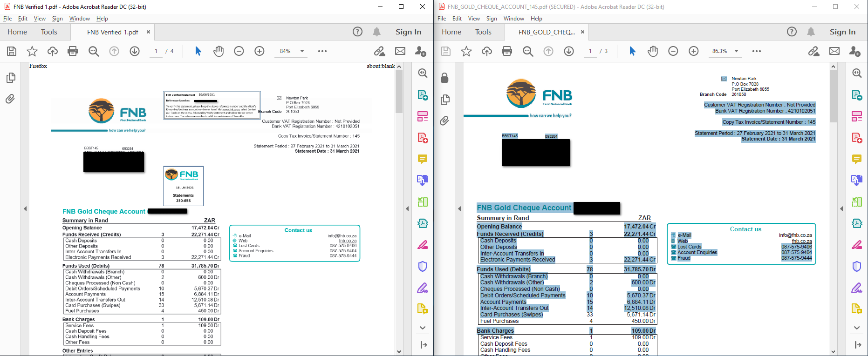Click the vertical scrollbar of the left document
The image size is (868, 356).
point(399,186)
